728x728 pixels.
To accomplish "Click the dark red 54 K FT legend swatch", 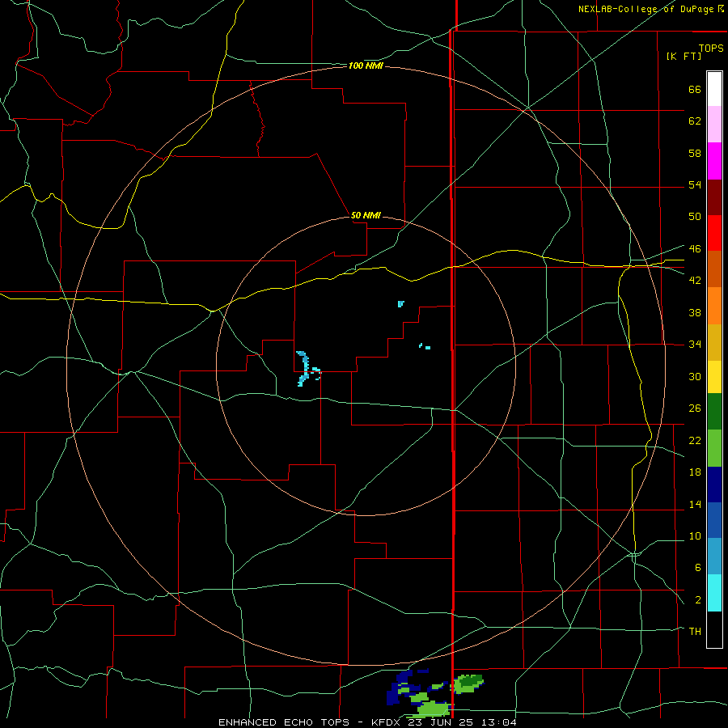I will 714,197.
